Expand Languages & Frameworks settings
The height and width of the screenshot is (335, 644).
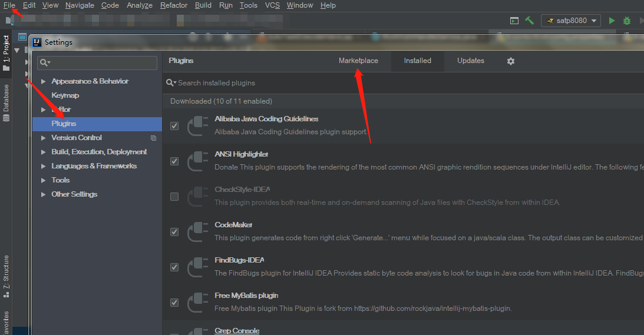[x=43, y=166]
